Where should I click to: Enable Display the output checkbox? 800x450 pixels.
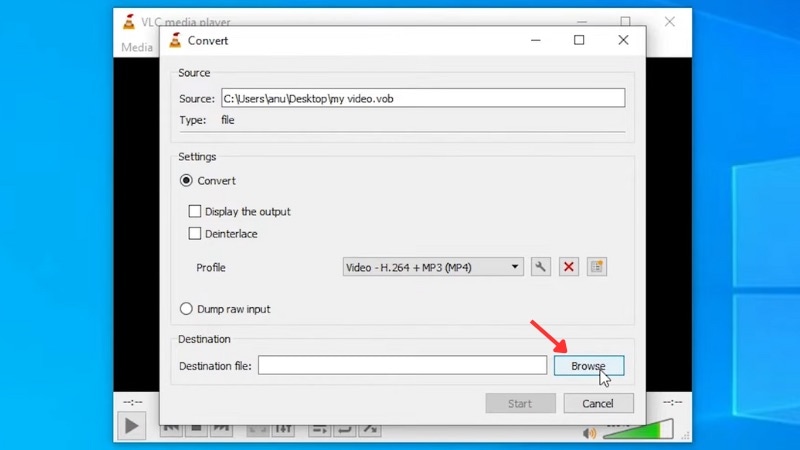(x=194, y=211)
